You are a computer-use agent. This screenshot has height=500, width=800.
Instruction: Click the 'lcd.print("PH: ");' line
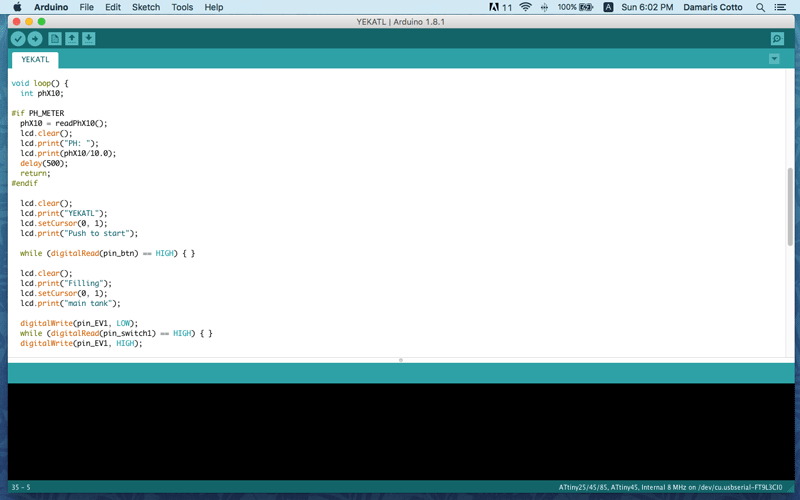[59, 143]
